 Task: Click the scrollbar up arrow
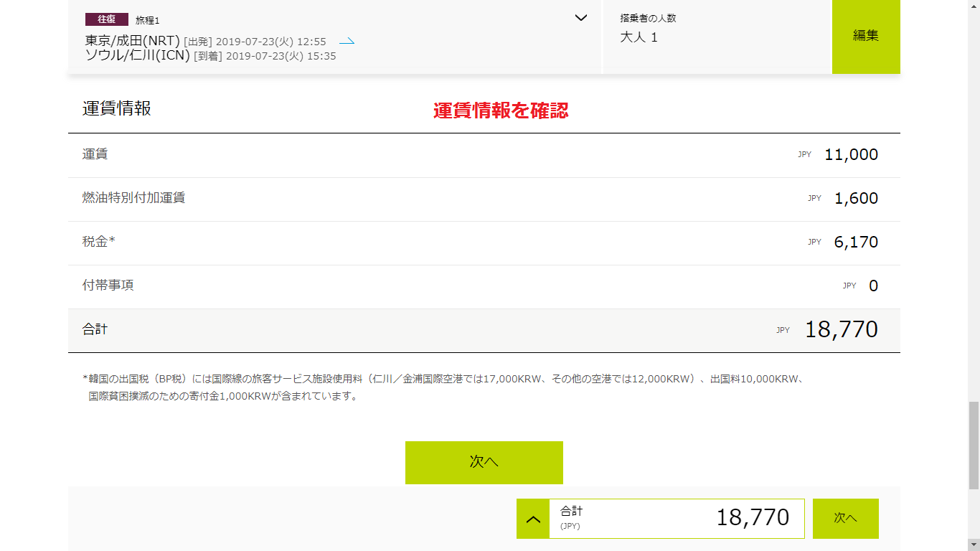974,6
